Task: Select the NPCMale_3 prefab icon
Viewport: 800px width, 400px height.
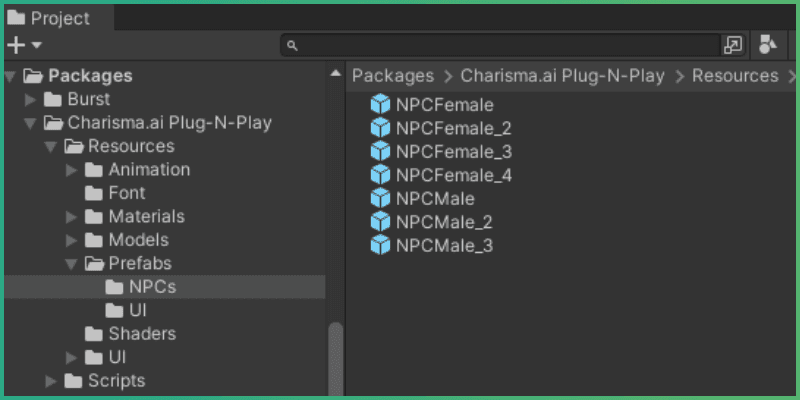Action: (x=380, y=245)
